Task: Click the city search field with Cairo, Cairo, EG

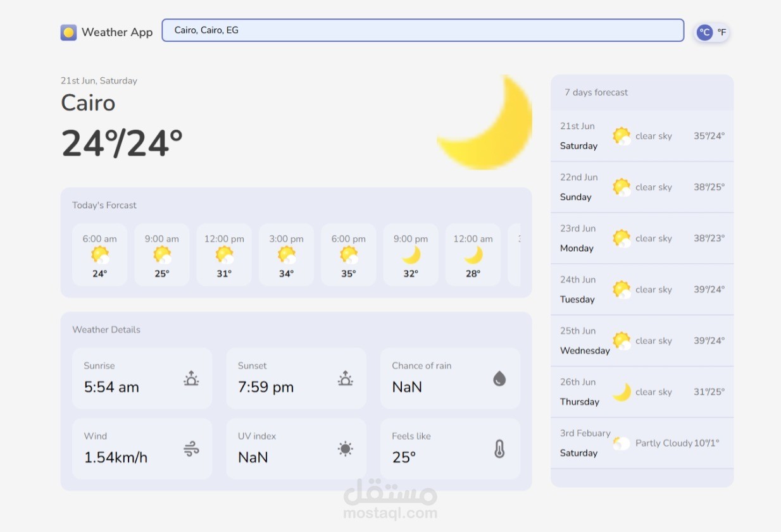Action: point(423,30)
